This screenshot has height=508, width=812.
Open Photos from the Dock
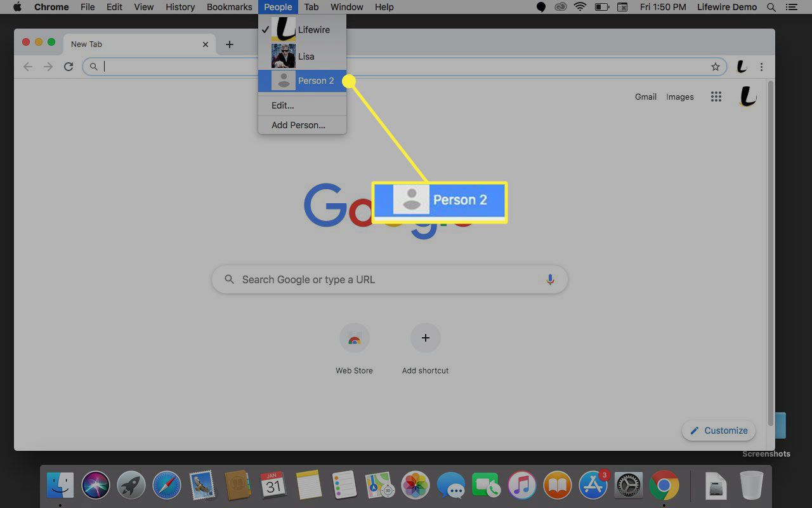click(416, 486)
